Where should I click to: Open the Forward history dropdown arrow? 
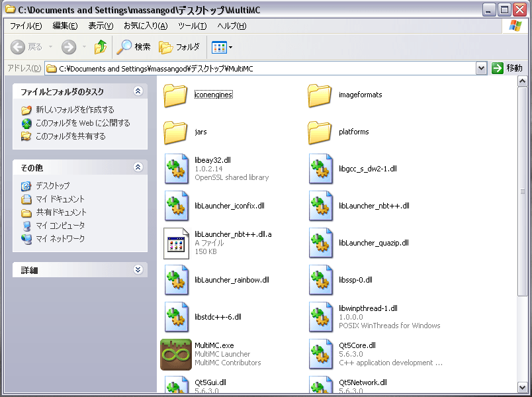point(85,47)
